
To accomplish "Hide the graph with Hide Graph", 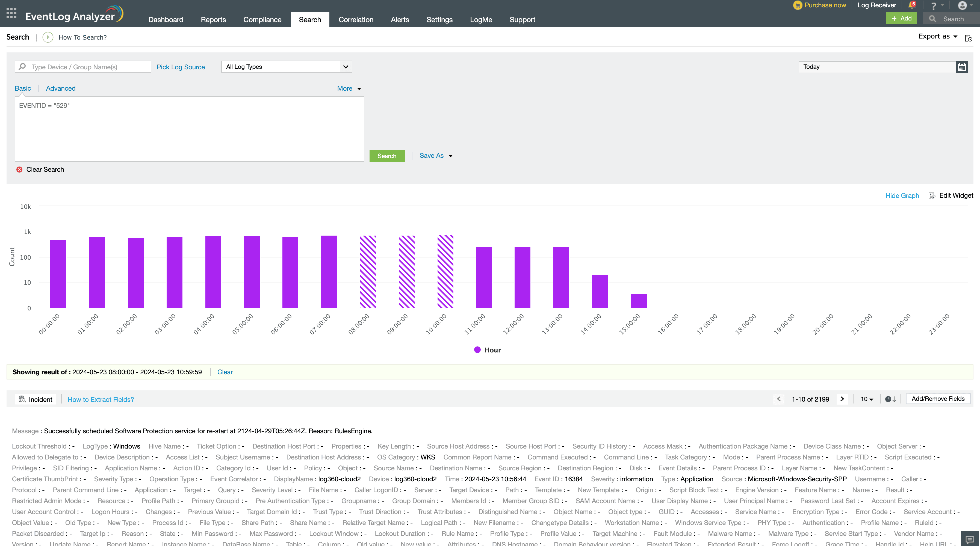I will [902, 195].
